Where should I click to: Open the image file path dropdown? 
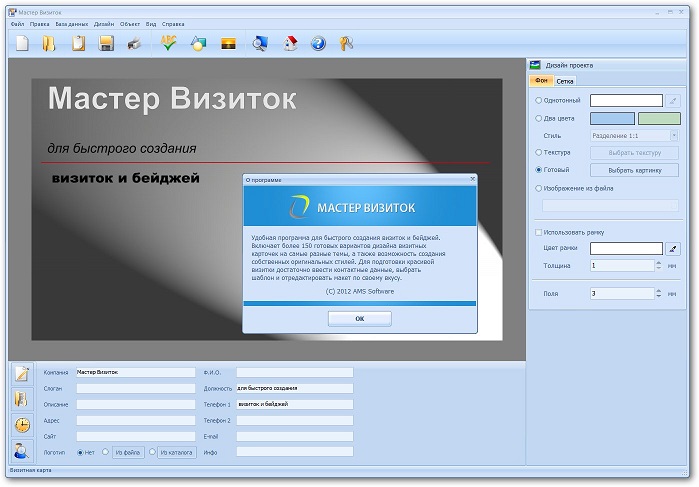click(x=610, y=205)
